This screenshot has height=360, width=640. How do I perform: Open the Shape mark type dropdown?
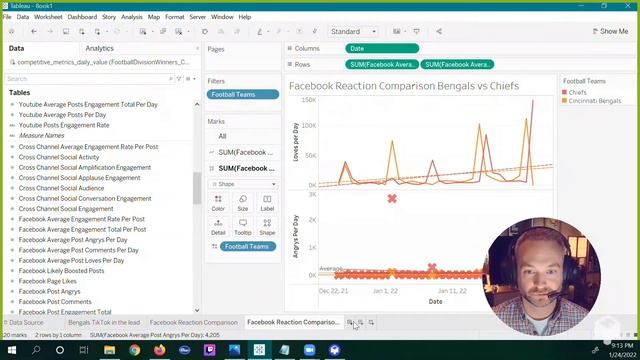tap(243, 184)
